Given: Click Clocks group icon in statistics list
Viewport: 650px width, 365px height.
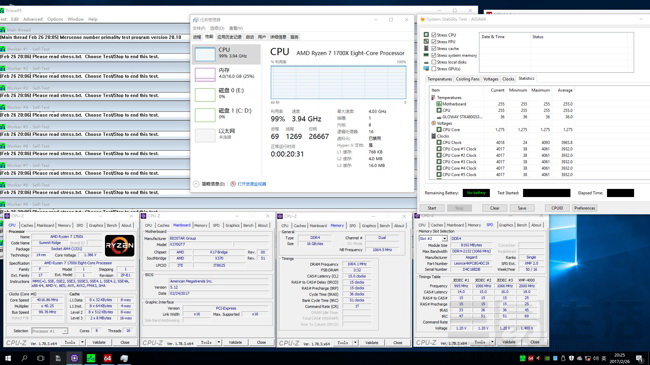Looking at the screenshot, I should point(433,136).
